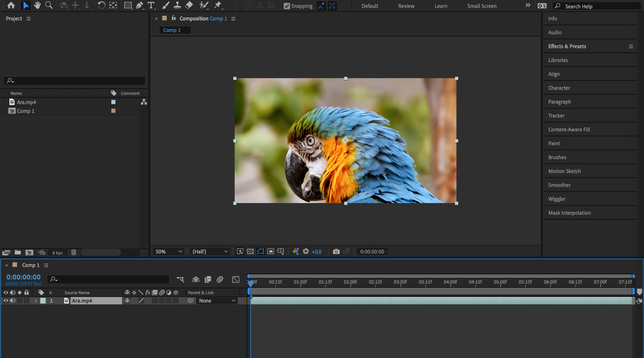
Task: Mute the Ara.mp4 layer audio
Action: (13, 301)
